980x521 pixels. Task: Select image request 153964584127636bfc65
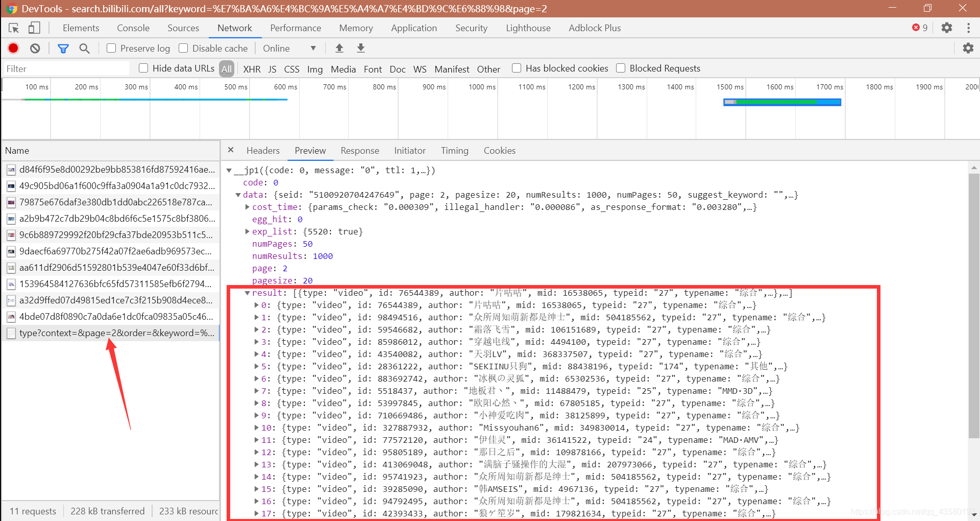110,284
